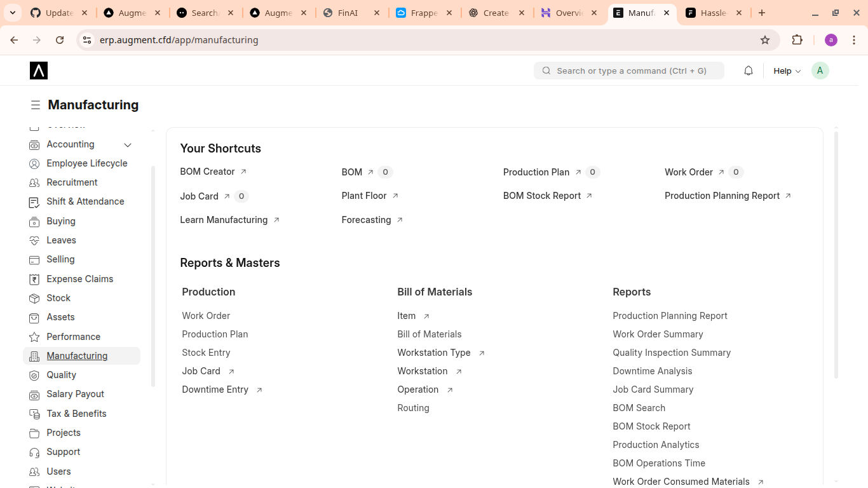Open the Help dropdown menu

tap(787, 71)
